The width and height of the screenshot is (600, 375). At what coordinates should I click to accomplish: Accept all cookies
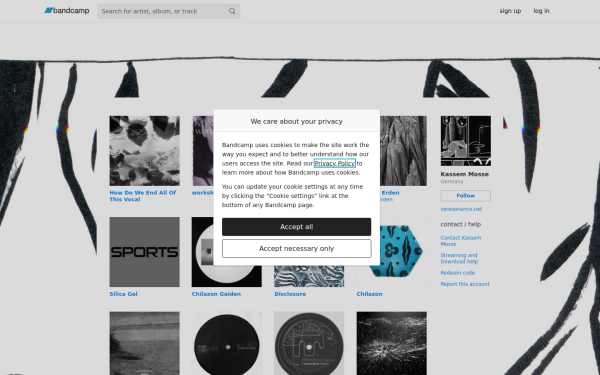[296, 227]
